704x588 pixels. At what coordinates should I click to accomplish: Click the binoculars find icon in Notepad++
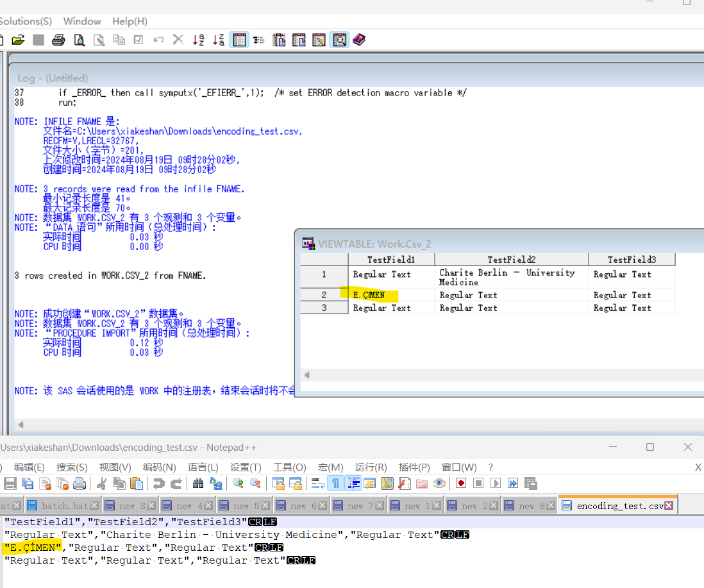pyautogui.click(x=198, y=483)
